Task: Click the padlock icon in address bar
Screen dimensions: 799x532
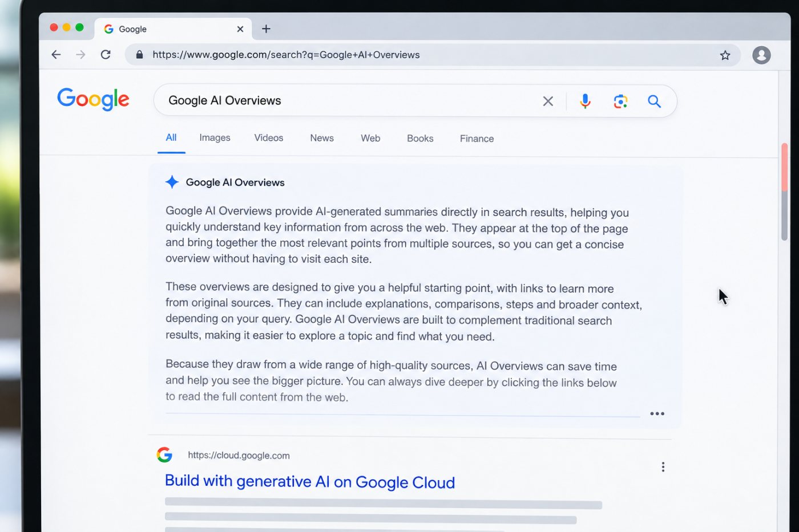Action: 139,55
